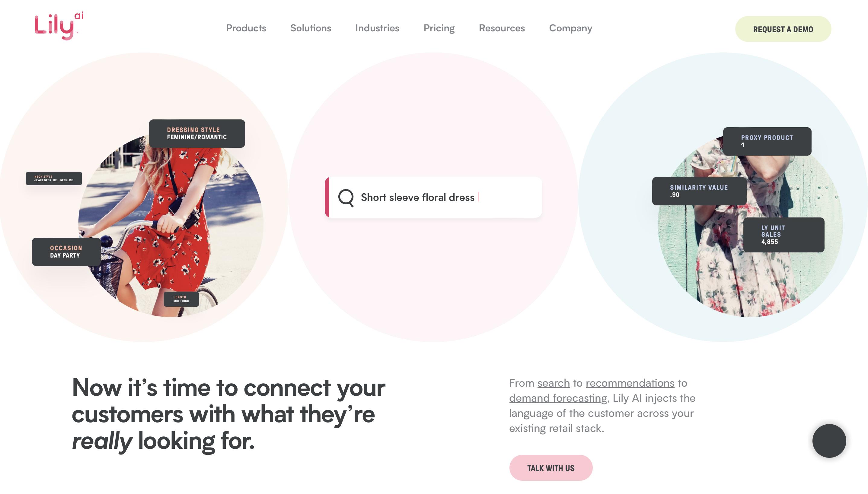The width and height of the screenshot is (868, 494).
Task: Visit the "demand forecasting" link
Action: coord(558,398)
